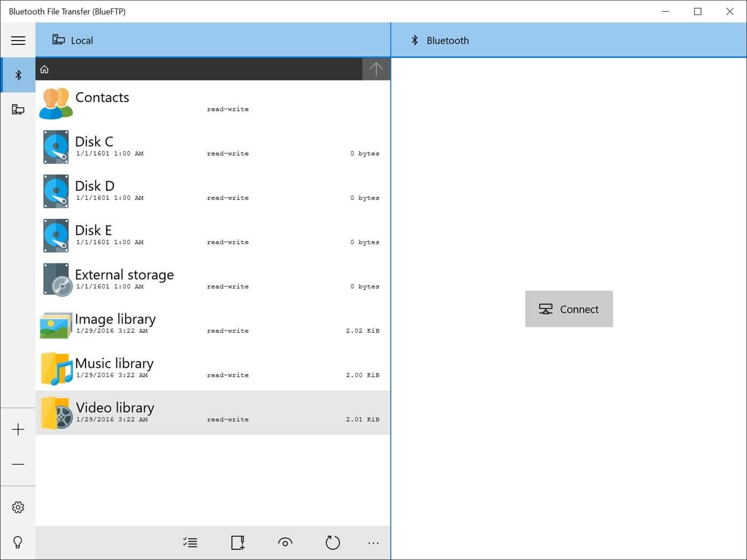Zoom out using the minus icon
Screen dimensions: 747x560
(18, 464)
